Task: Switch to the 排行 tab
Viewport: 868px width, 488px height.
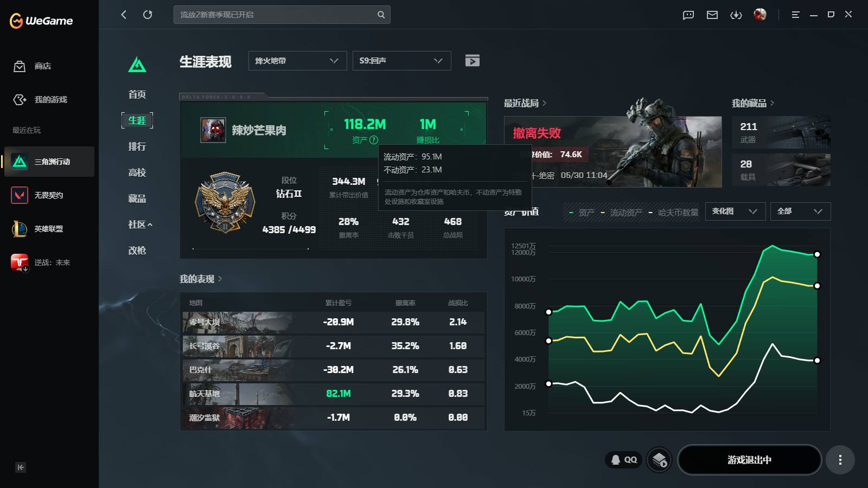Action: click(137, 146)
